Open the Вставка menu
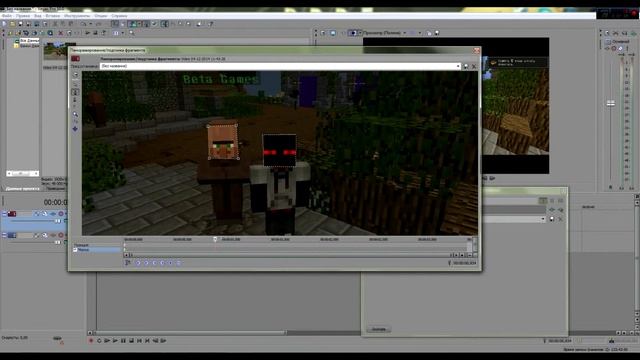The width and height of the screenshot is (640, 360). click(x=53, y=16)
